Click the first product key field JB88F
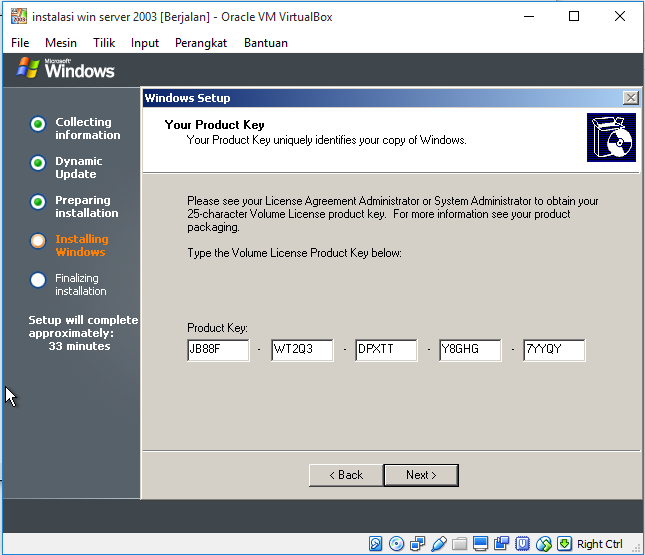Screen dimensions: 645x555 [218, 350]
